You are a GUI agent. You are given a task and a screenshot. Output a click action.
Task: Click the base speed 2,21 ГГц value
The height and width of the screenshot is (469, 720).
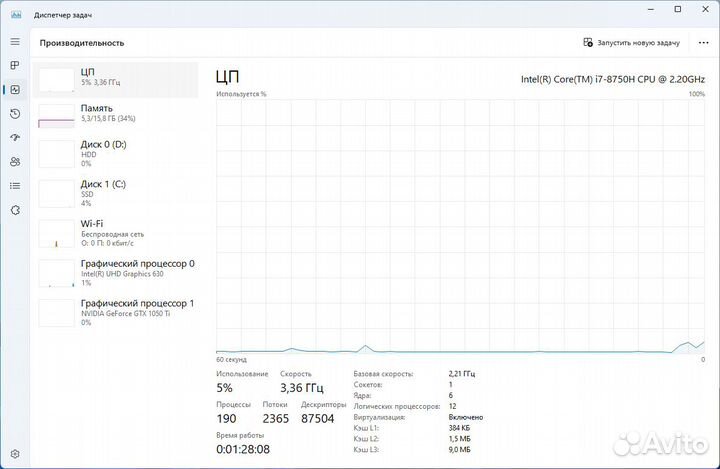click(461, 374)
